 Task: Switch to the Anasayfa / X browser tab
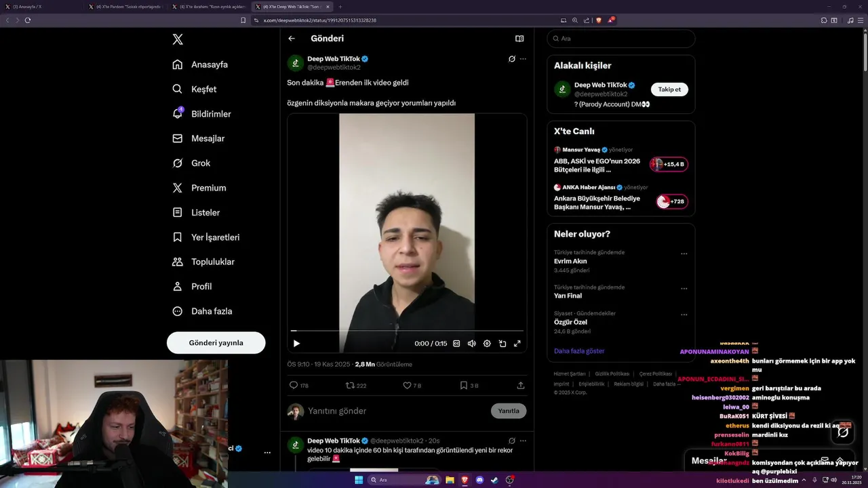42,7
